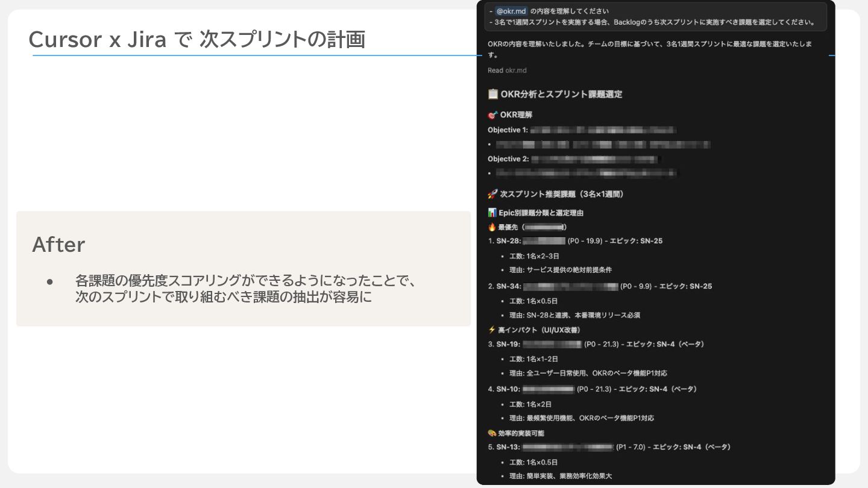Image resolution: width=868 pixels, height=488 pixels.
Task: Select the heading '次スプリント推奨課題（3名×1週間）'
Action: (x=562, y=194)
